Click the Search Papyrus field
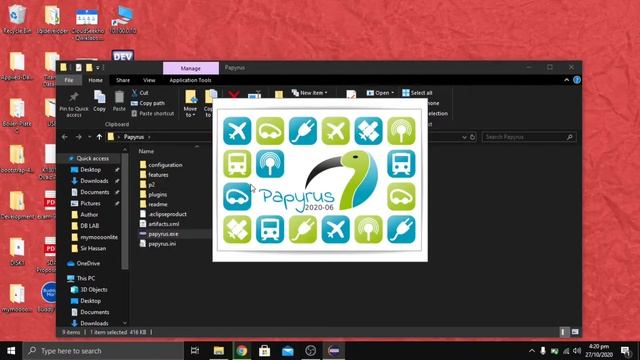Image resolution: width=640 pixels, height=360 pixels. pyautogui.click(x=529, y=137)
